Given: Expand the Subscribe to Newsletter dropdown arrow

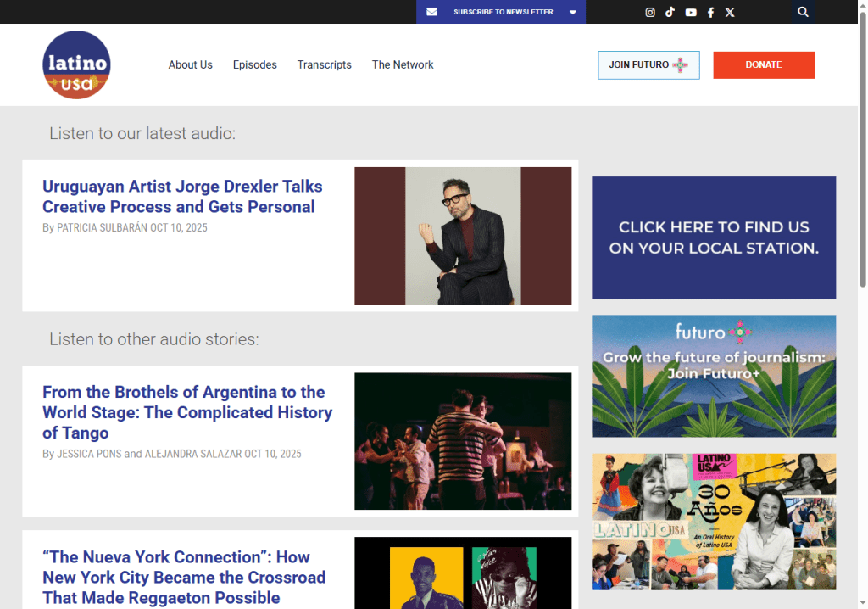Looking at the screenshot, I should pos(573,12).
